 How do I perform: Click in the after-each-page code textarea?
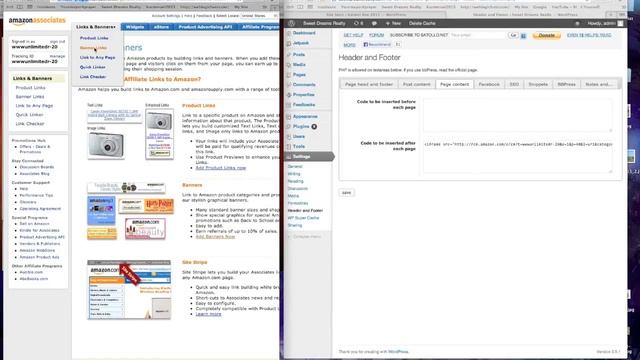coord(518,156)
